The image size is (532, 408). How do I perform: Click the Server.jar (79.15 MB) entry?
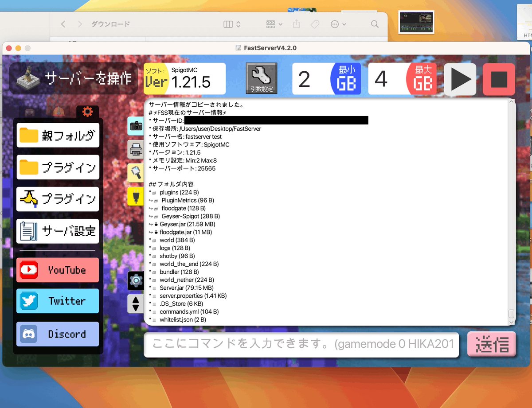pos(181,288)
